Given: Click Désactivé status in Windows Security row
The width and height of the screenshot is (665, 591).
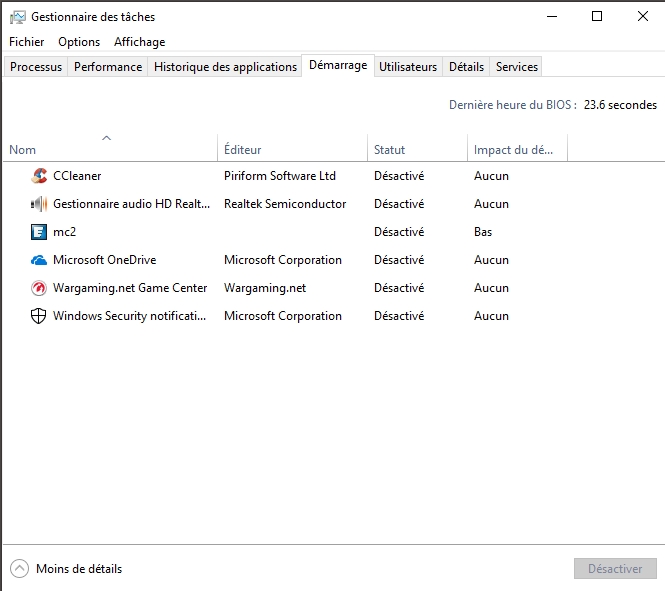Looking at the screenshot, I should point(399,316).
